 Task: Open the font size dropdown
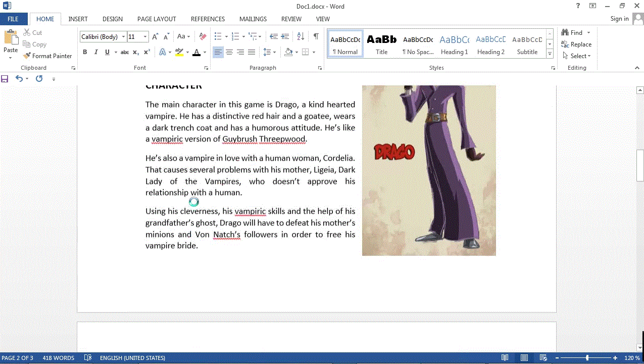[145, 37]
